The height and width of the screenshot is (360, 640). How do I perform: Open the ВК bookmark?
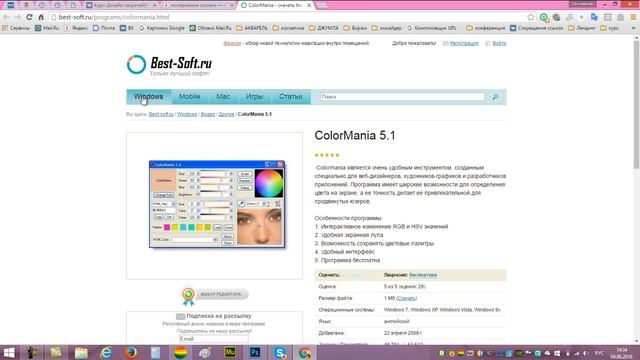127,28
